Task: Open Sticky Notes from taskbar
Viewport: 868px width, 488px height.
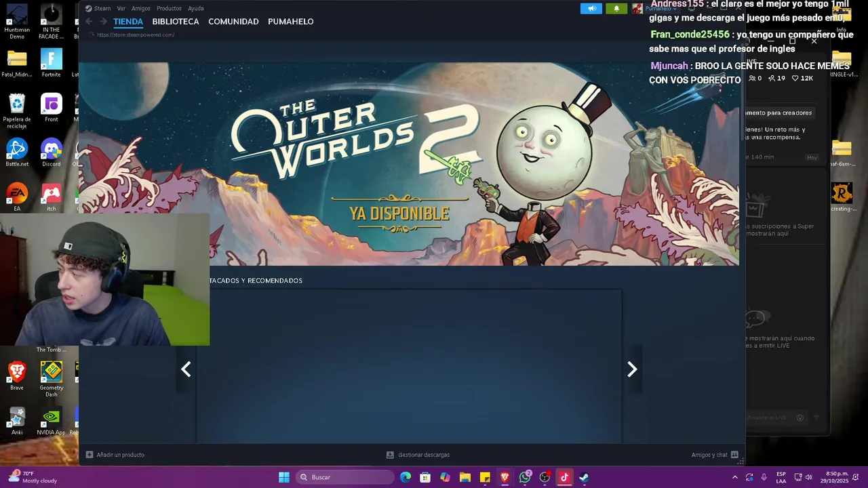Action: (485, 477)
